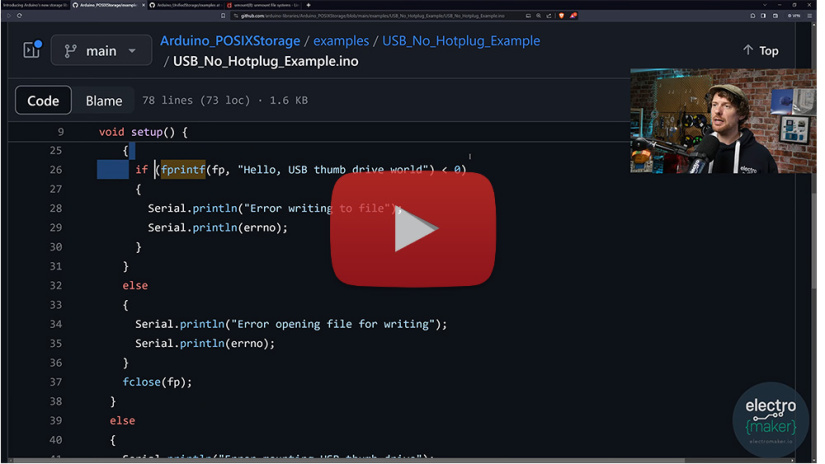The image size is (825, 464).
Task: Jump to Top of the file
Action: [761, 51]
